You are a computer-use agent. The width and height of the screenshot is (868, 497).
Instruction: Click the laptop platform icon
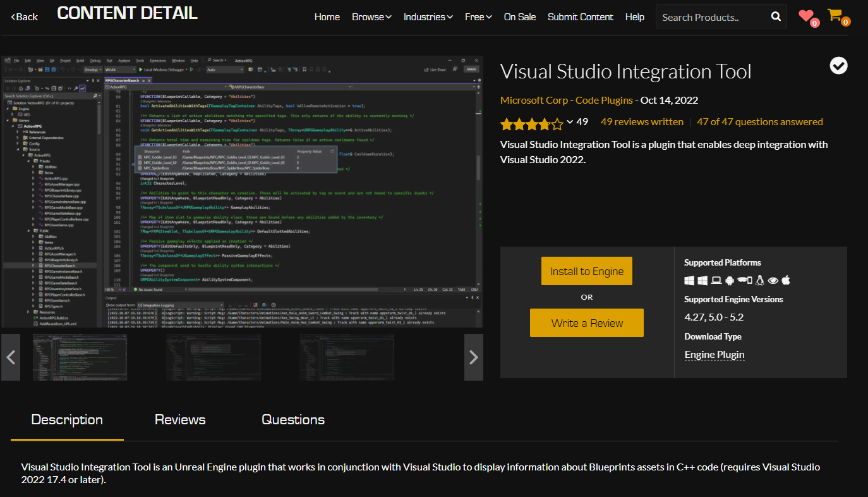[x=716, y=280]
